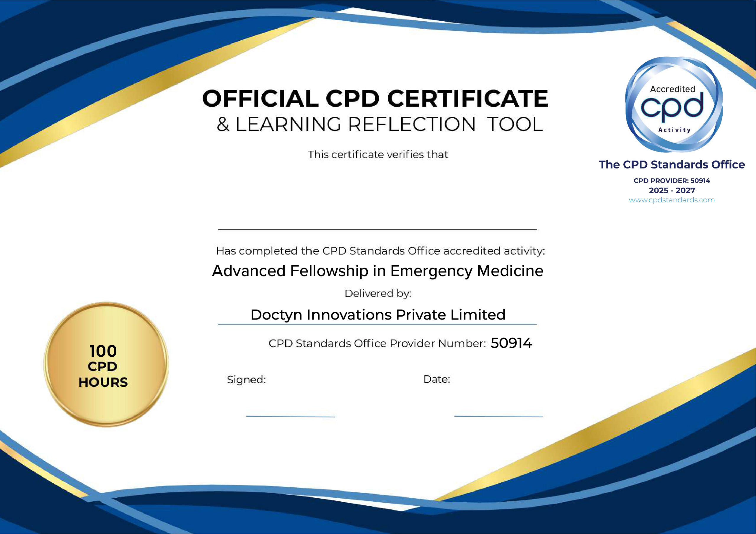Click the Accredited CPD Activity badge logo

pos(674,105)
